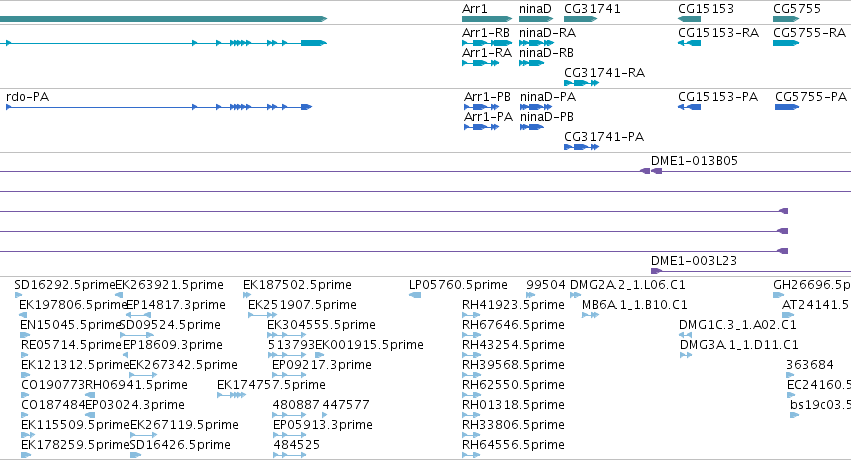Select the DMG2A.2_1.L06.C1 label
851x460 pixels.
coord(628,285)
